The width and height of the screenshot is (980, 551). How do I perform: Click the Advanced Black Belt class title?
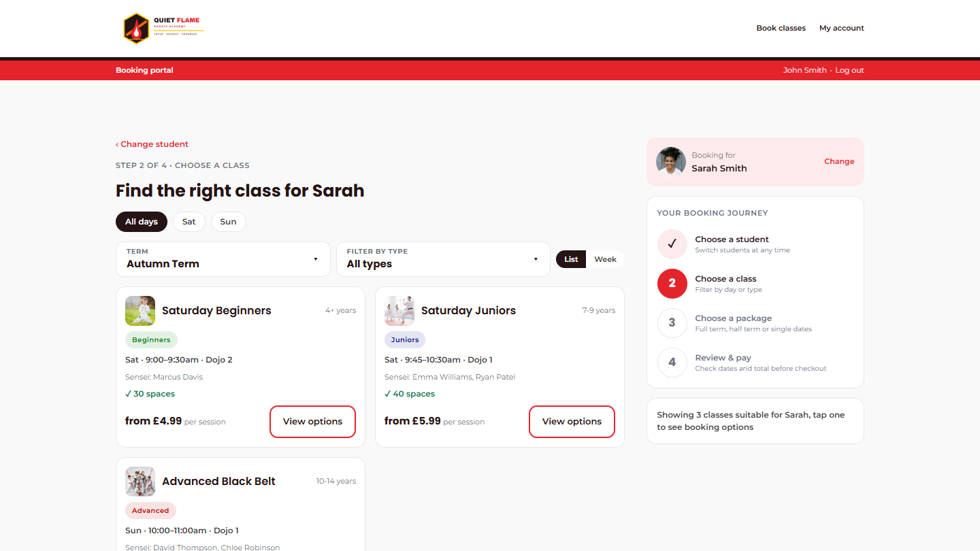(x=218, y=482)
